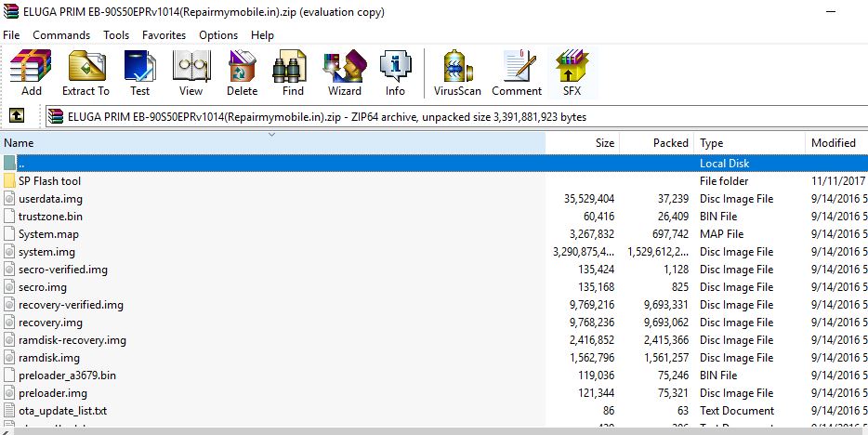The height and width of the screenshot is (435, 868).
Task: Click the 2,415,366 packed size value
Action: [666, 340]
